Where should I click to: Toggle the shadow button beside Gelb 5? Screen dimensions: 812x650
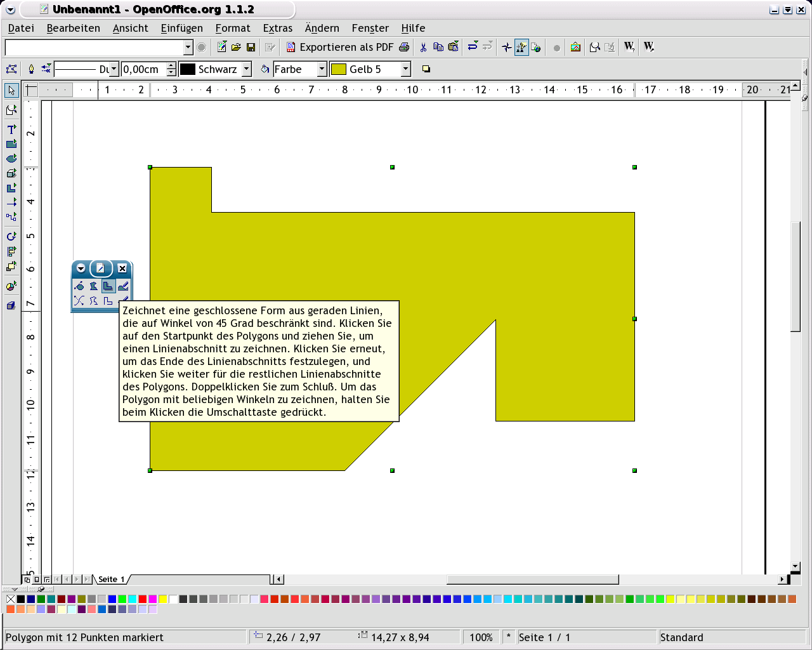pyautogui.click(x=426, y=69)
